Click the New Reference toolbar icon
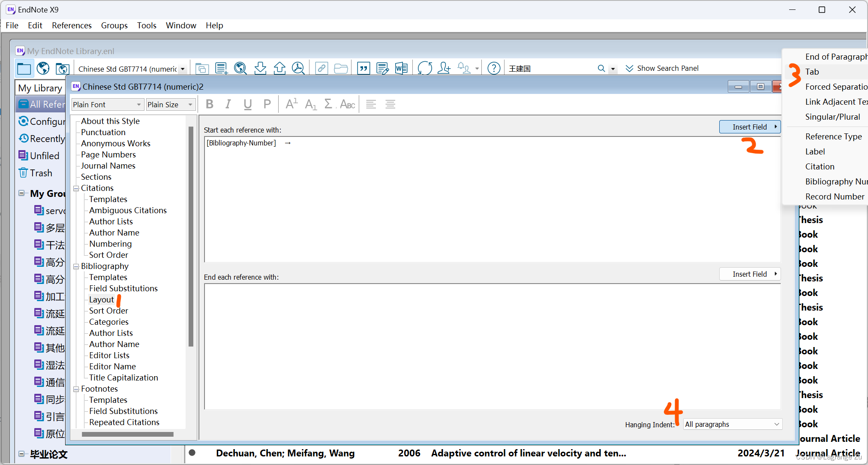Screen dimensions: 868x465 [221, 68]
